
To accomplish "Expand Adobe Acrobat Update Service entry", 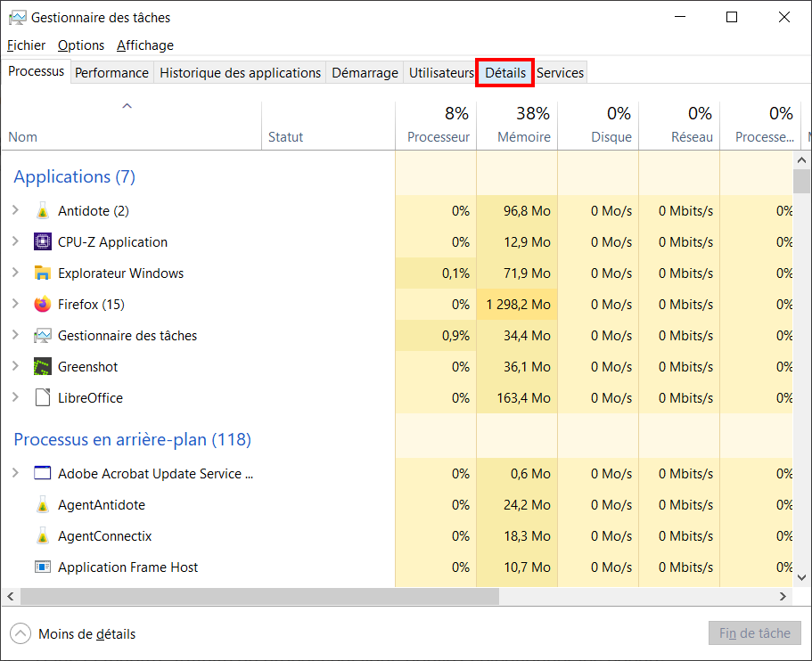I will (15, 472).
